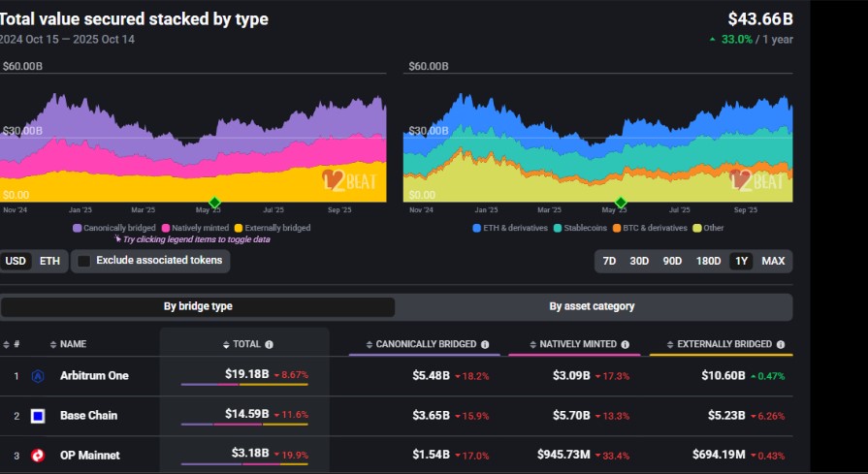
Task: Enable Exclude associated tokens checkbox
Action: [x=84, y=261]
